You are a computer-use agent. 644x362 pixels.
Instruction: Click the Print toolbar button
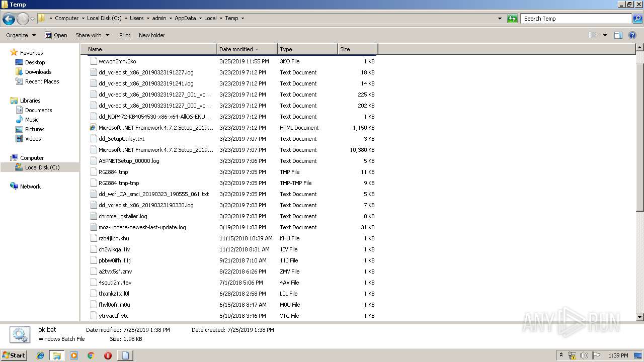point(125,35)
